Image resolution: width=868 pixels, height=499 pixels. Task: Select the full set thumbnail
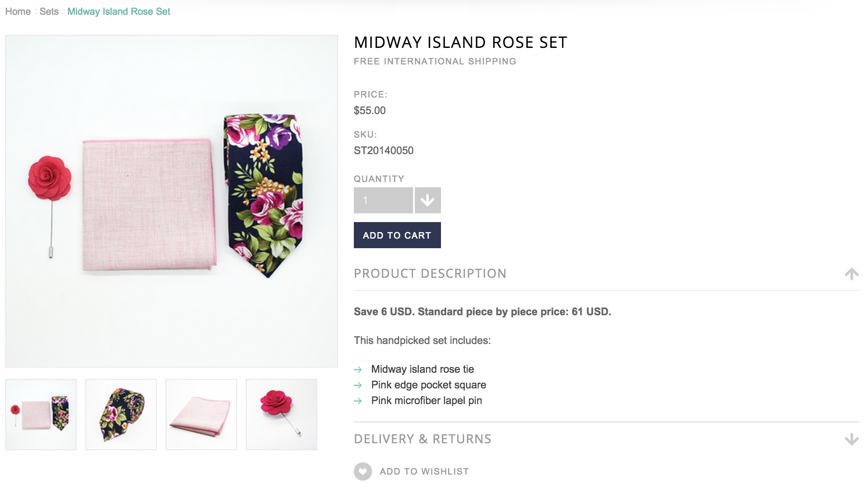(x=41, y=415)
